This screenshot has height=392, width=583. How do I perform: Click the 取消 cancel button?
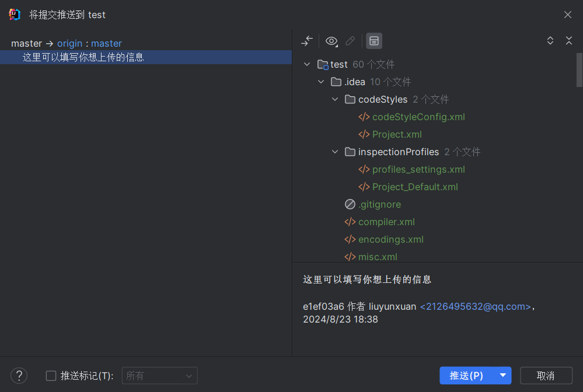click(x=546, y=376)
